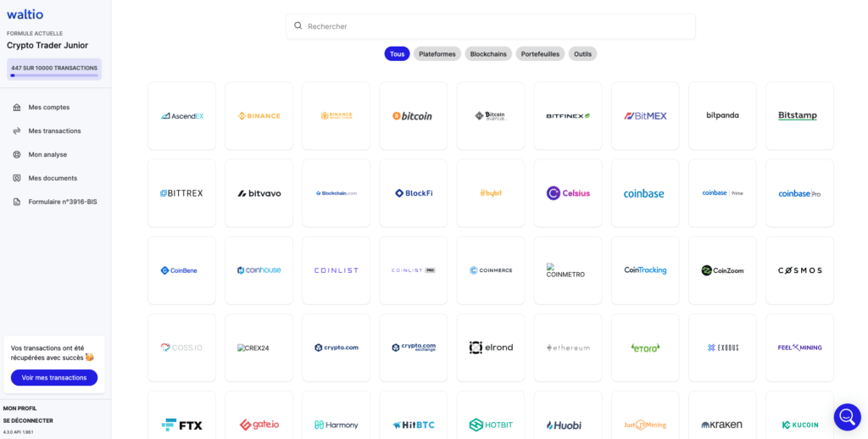Select the CoinList Pro card
This screenshot has width=868, height=439.
pos(413,270)
